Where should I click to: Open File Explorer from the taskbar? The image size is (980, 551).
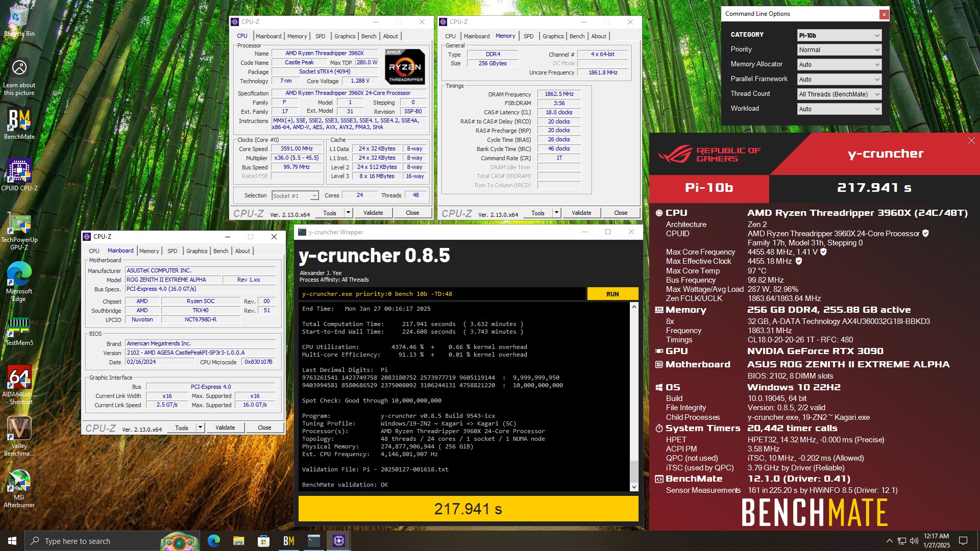[x=238, y=541]
